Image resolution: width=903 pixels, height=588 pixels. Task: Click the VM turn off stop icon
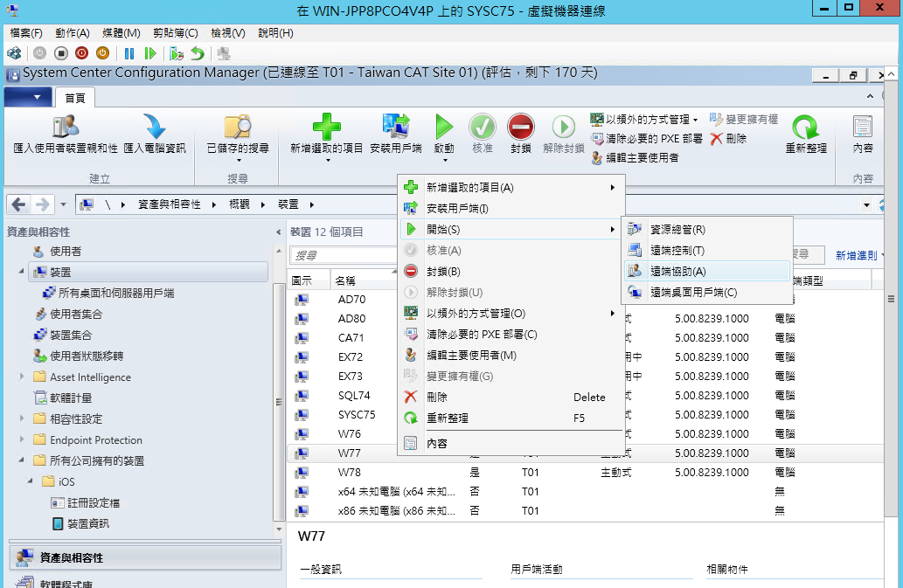(61, 53)
